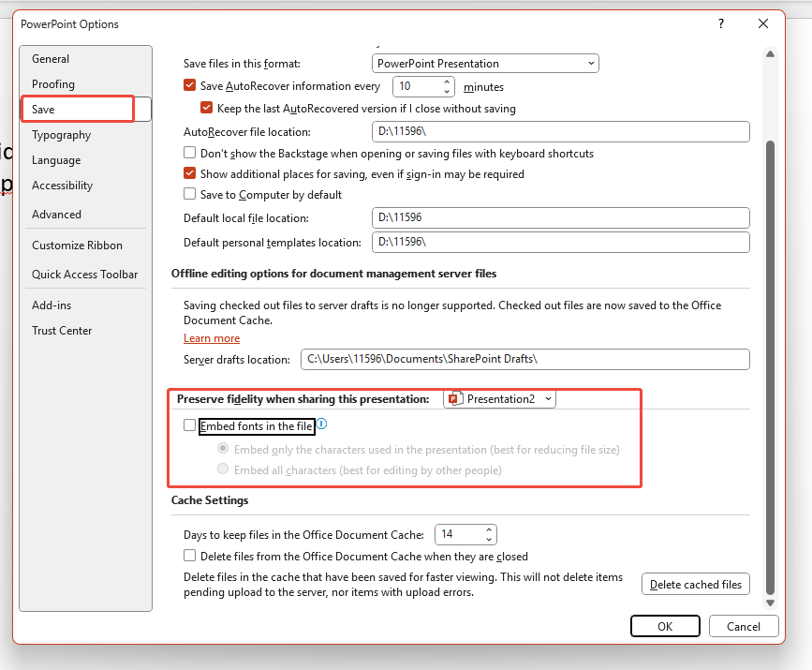
Task: Click the PowerPoint icon beside Presentation2
Action: click(x=454, y=398)
